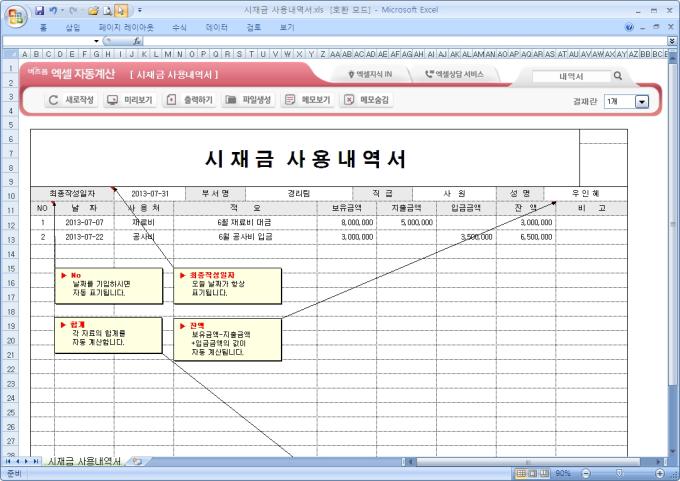Click the Save floppy disk icon
Viewport: 680px width, 481px height.
pos(40,10)
